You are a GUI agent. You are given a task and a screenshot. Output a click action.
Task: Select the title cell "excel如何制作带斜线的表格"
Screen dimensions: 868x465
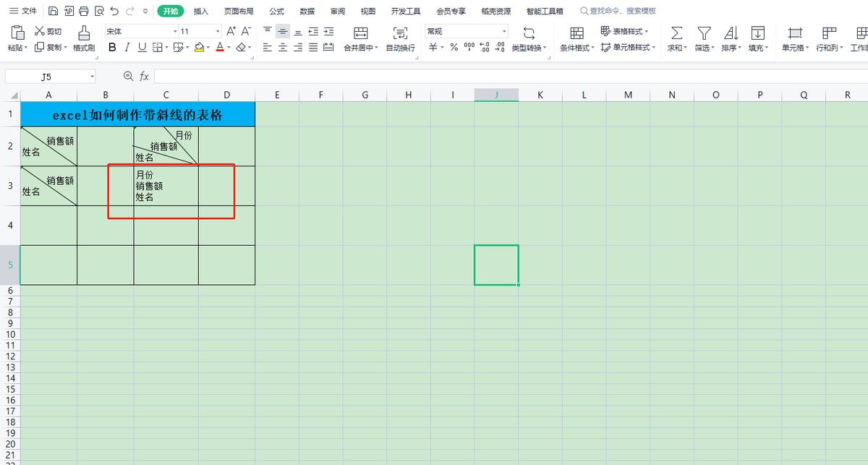137,114
